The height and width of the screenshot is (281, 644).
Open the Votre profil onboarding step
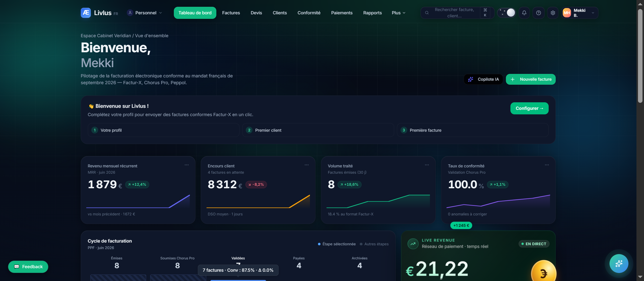[164, 130]
